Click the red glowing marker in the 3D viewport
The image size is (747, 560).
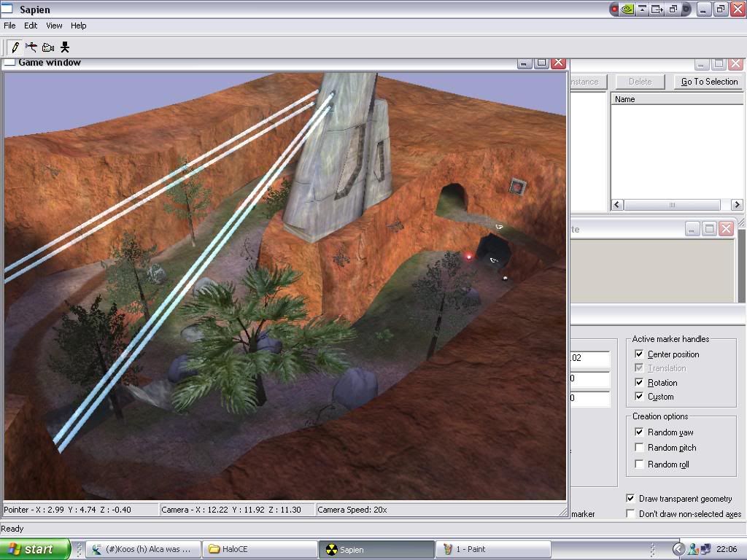pos(469,257)
